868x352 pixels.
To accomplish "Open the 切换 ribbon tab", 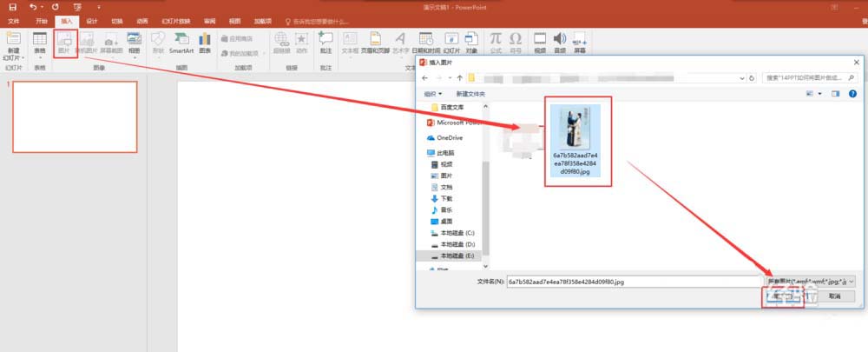I will click(x=117, y=22).
